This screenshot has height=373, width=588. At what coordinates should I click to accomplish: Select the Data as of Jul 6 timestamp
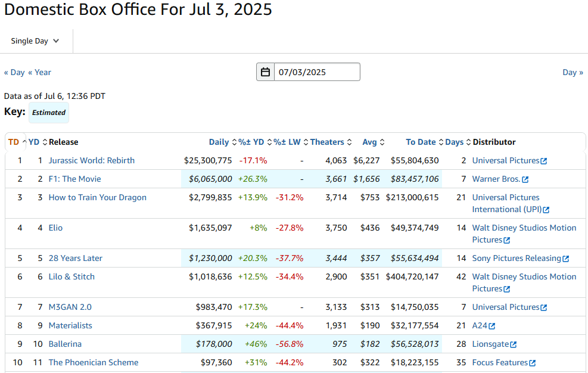pos(55,96)
